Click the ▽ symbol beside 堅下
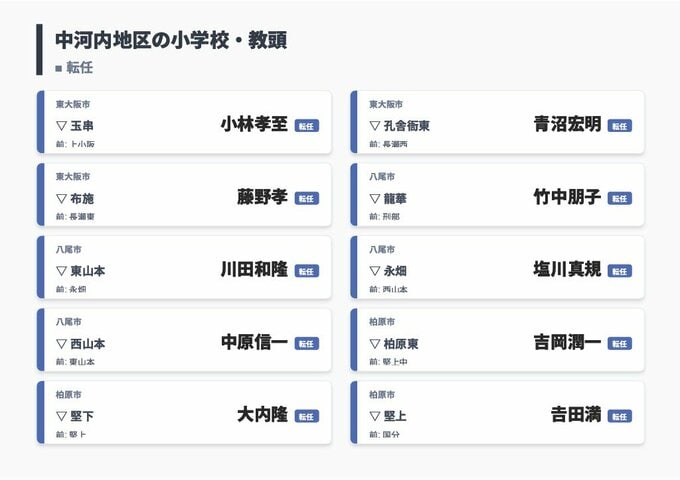Image resolution: width=680 pixels, height=480 pixels. click(62, 416)
